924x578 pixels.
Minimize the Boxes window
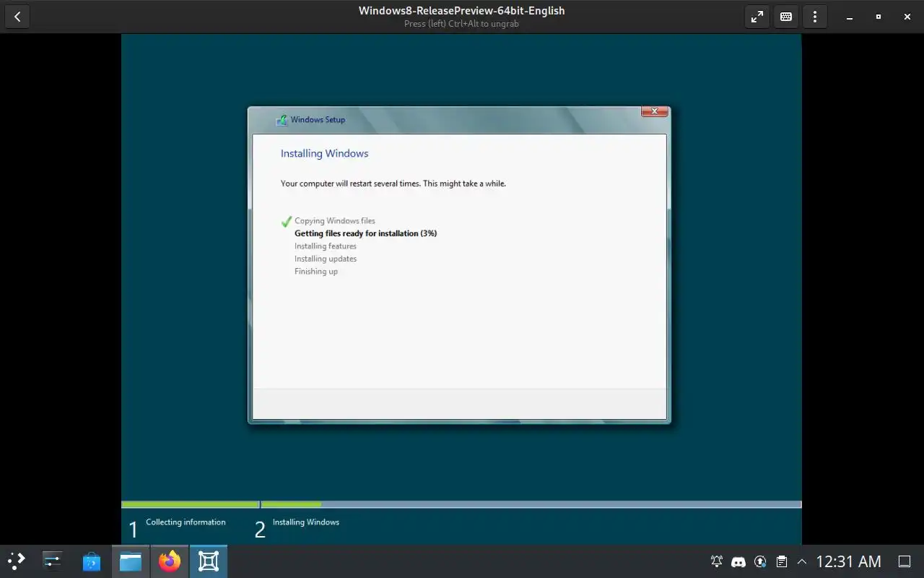point(850,17)
